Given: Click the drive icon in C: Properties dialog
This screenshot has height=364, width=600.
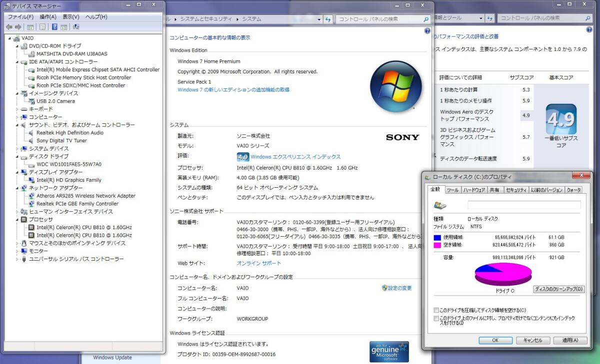Looking at the screenshot, I should [x=440, y=205].
